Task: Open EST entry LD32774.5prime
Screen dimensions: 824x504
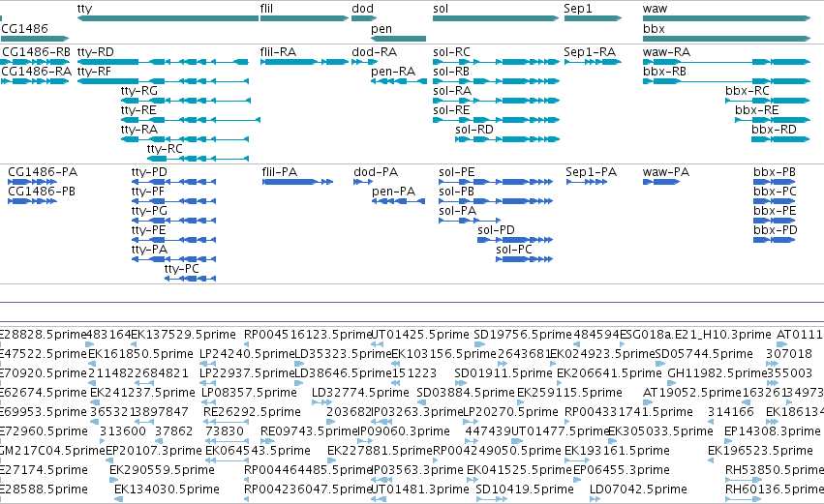Action: pos(360,392)
